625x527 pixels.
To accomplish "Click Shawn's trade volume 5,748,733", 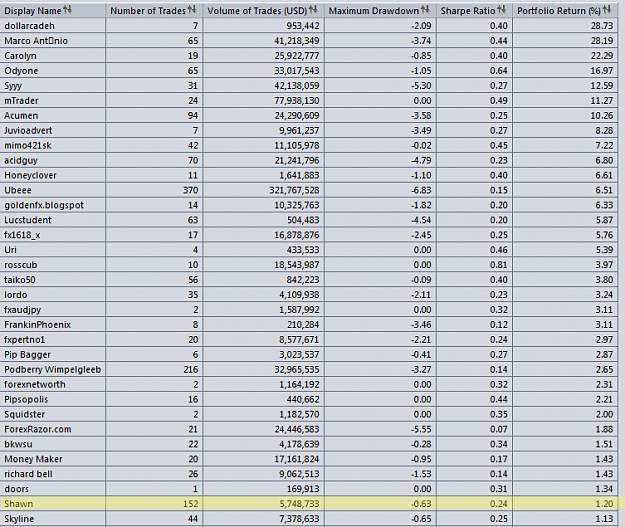I will click(x=299, y=504).
